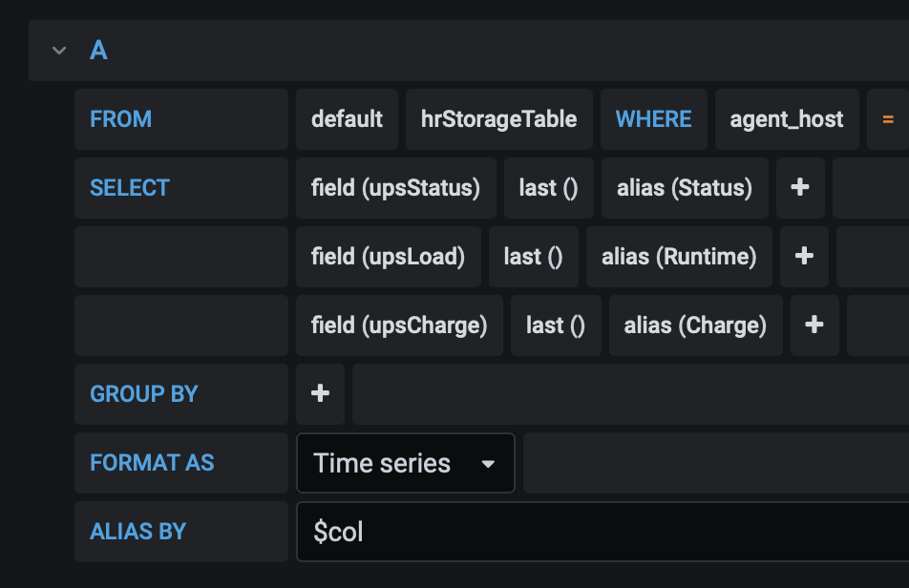This screenshot has width=909, height=588.
Task: Add segment to upsStatus select row
Action: pyautogui.click(x=800, y=188)
